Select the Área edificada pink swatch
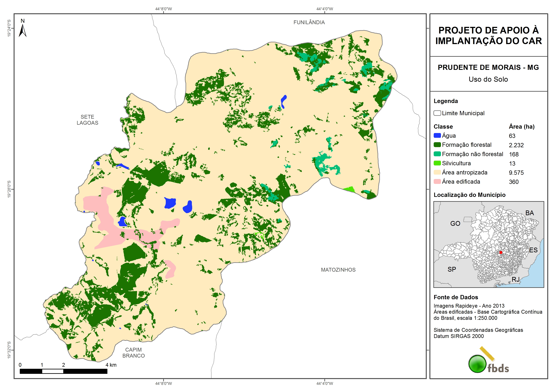 tap(437, 181)
